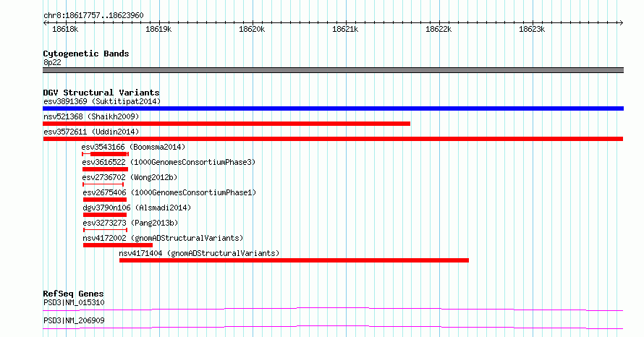Select the esv3891369 (Suktitipat2014) label
The image size is (644, 337).
click(102, 101)
